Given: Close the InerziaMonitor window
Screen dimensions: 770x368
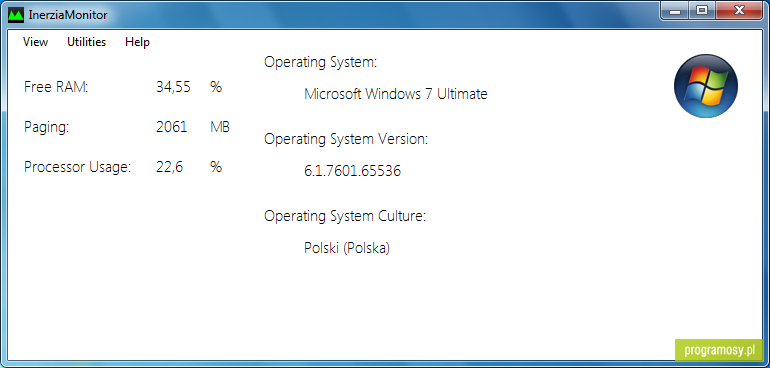Looking at the screenshot, I should pos(739,11).
